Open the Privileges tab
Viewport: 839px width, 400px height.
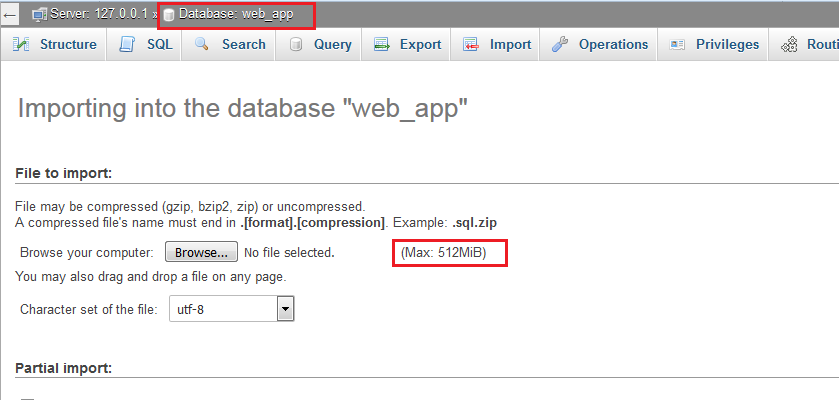(x=713, y=44)
